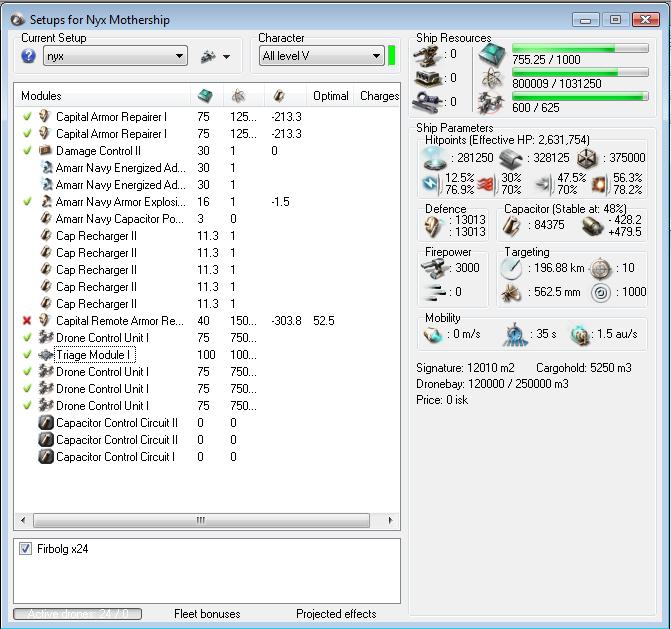Click the missile volley icon under Firepower
The width and height of the screenshot is (671, 629).
pos(434,292)
